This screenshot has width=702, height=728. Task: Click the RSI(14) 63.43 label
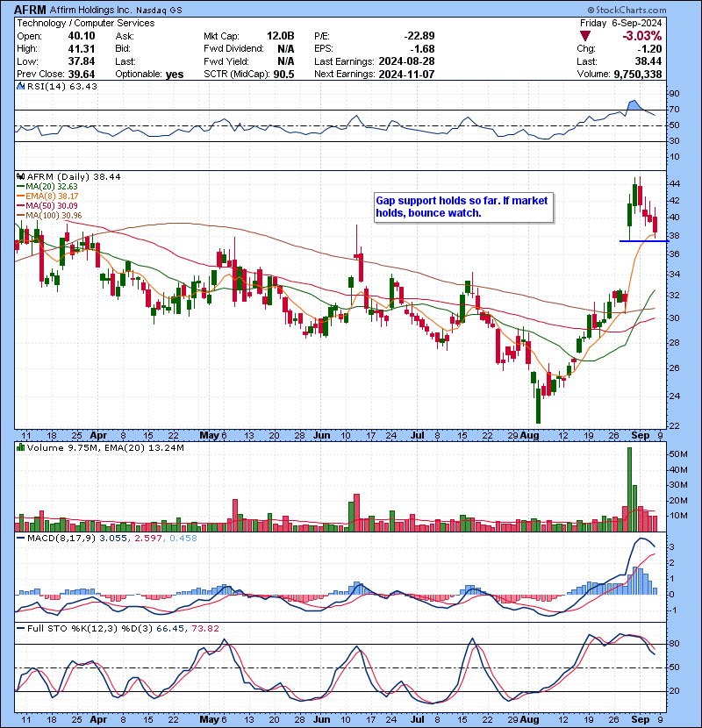(62, 86)
